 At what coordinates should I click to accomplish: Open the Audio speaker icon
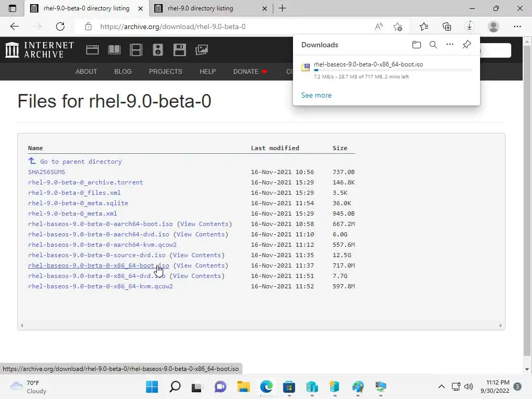point(158,50)
